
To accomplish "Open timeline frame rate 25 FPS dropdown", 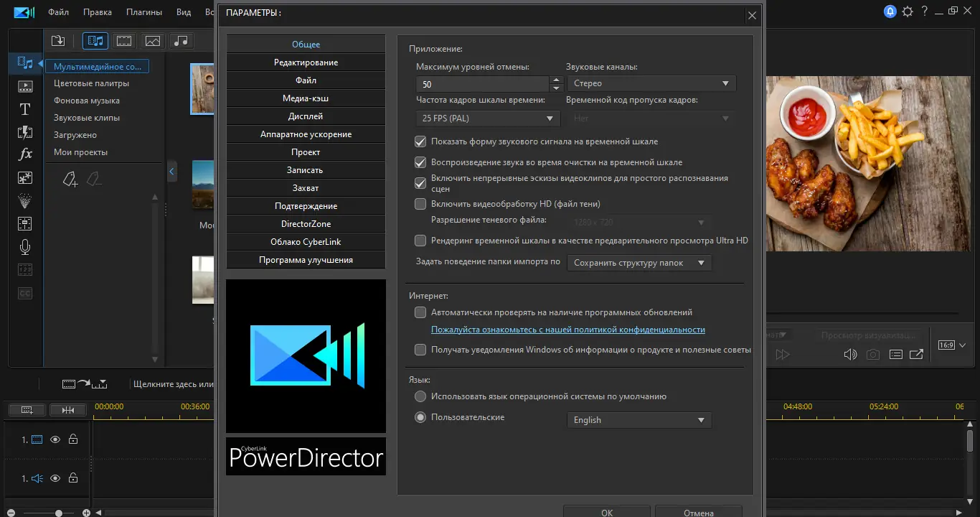I will click(x=489, y=118).
